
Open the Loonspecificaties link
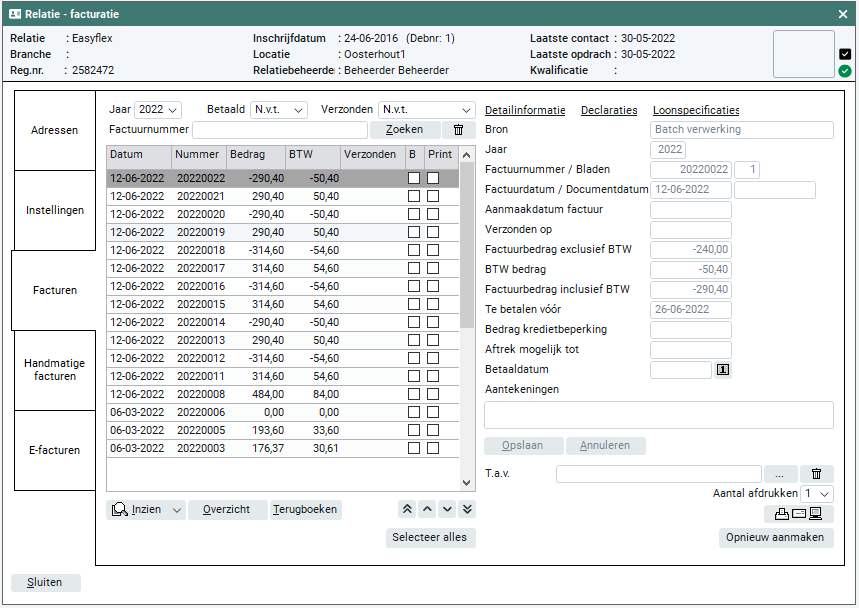(x=696, y=110)
